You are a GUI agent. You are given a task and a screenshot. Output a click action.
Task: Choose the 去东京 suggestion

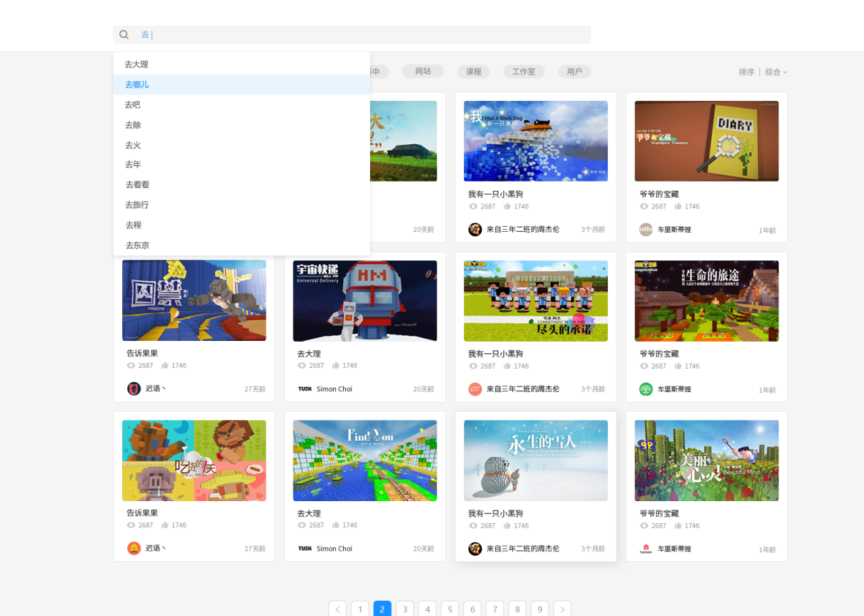point(241,245)
